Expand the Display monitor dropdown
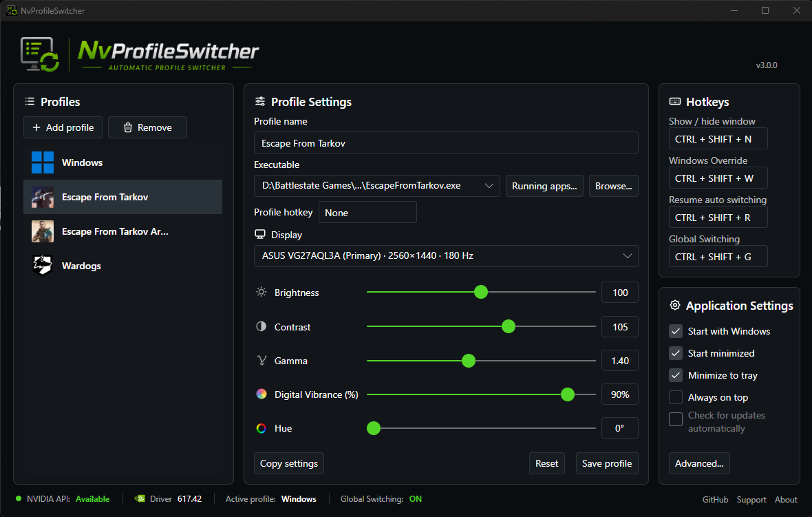The height and width of the screenshot is (517, 812). point(627,256)
